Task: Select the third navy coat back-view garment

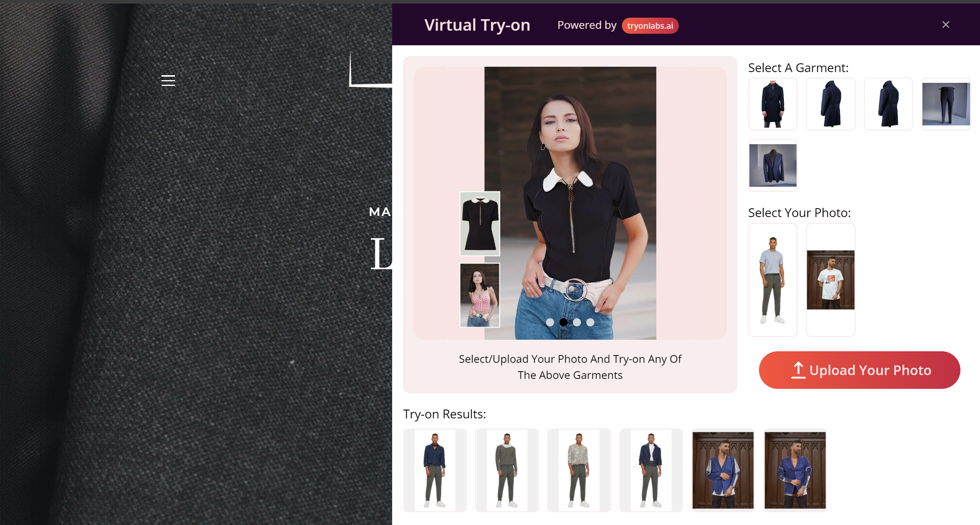Action: point(888,104)
